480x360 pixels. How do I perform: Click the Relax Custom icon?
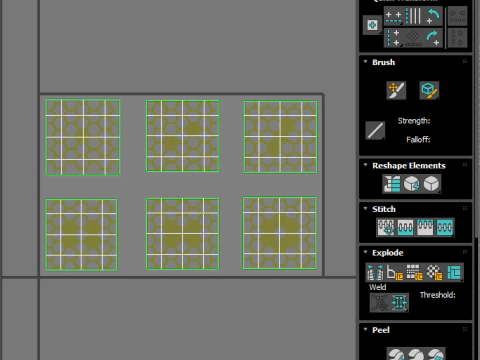431,184
